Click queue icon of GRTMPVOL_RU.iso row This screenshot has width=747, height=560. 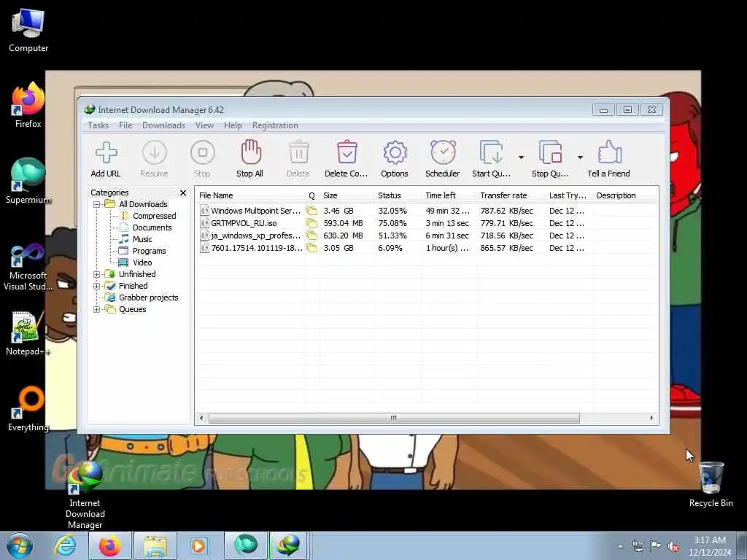pos(311,223)
